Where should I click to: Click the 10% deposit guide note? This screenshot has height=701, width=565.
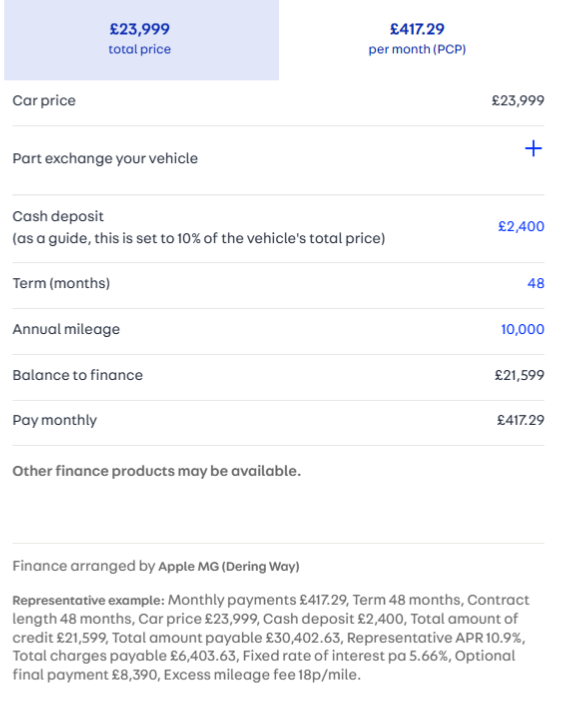198,239
